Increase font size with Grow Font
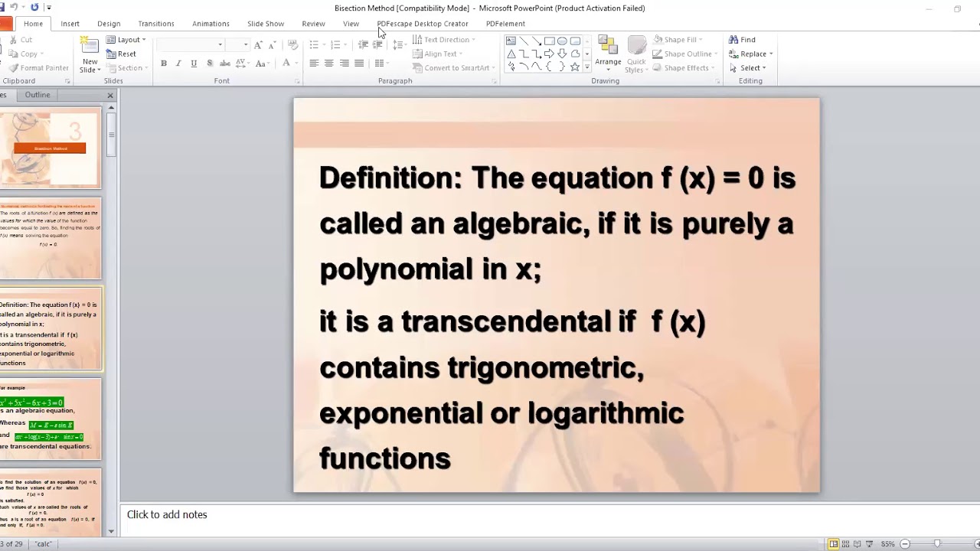980x551 pixels. point(258,45)
